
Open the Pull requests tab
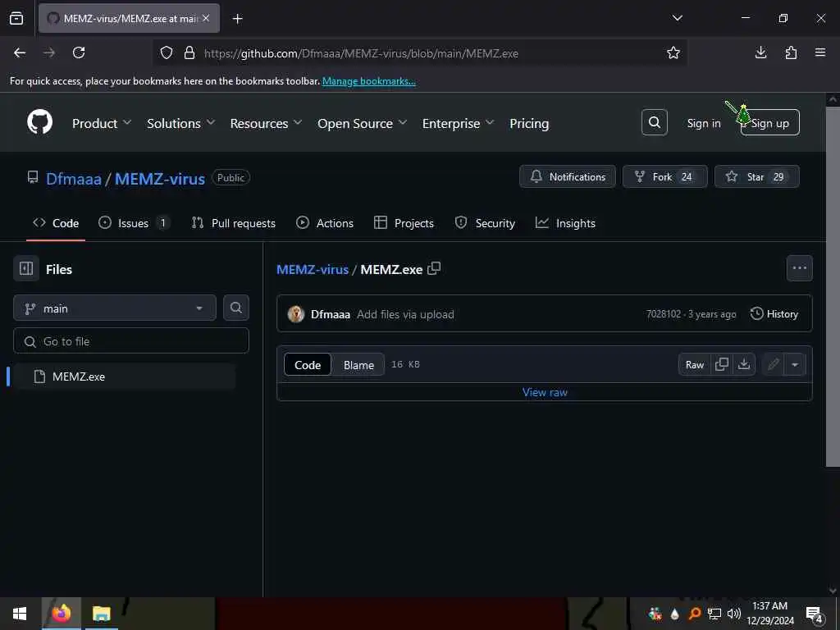[234, 223]
